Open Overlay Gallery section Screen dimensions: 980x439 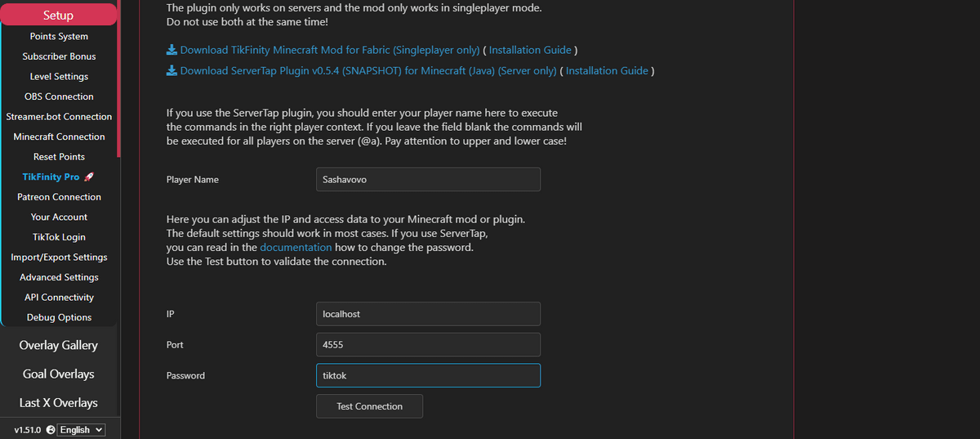58,345
